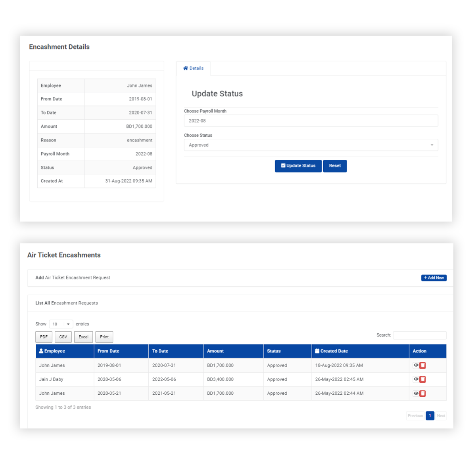Click the home icon on the Details tab
The width and height of the screenshot is (476, 457).
[186, 68]
